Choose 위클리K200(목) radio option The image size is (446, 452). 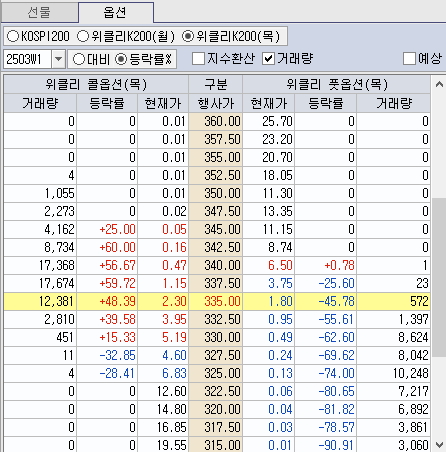click(231, 36)
